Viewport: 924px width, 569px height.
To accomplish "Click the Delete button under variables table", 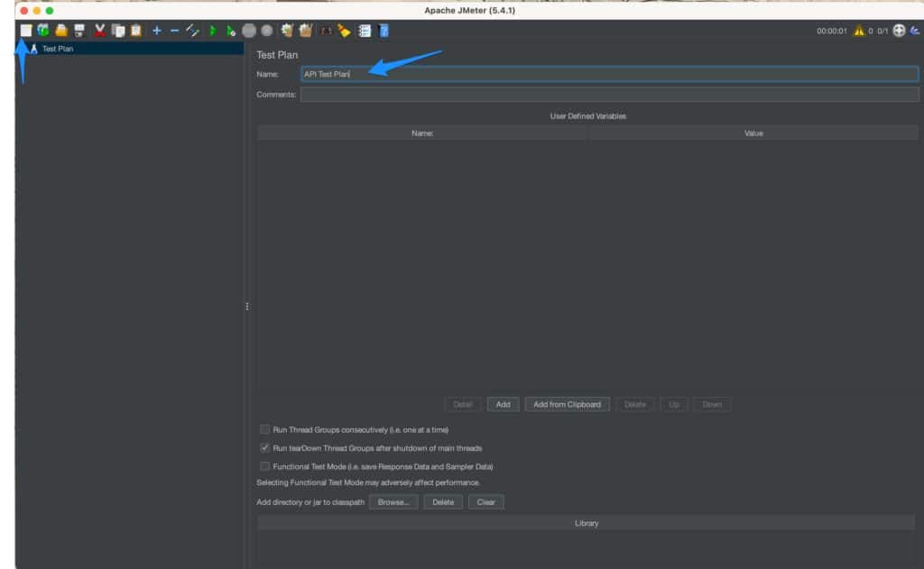I will tap(634, 405).
